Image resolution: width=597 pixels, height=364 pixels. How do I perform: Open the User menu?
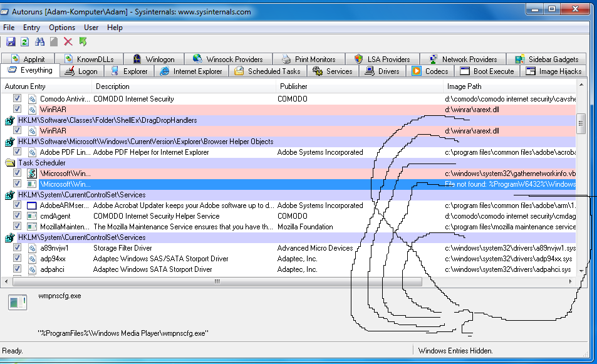91,28
